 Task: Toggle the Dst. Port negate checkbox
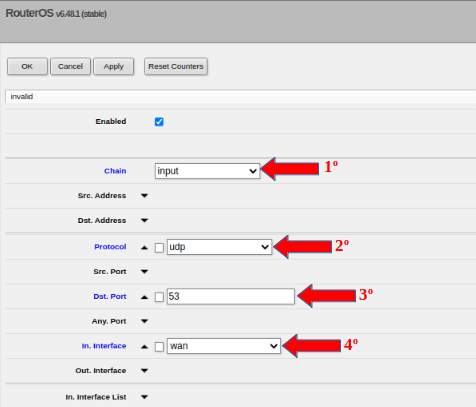[159, 297]
